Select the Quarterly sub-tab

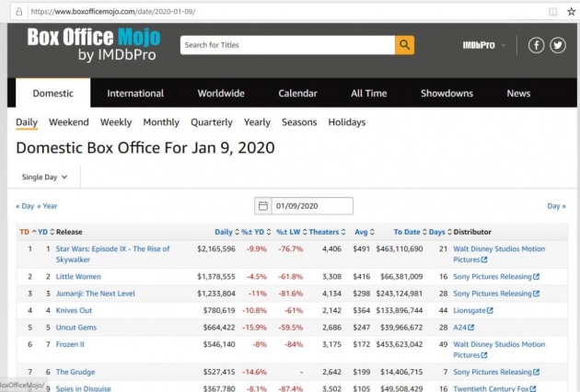point(212,122)
